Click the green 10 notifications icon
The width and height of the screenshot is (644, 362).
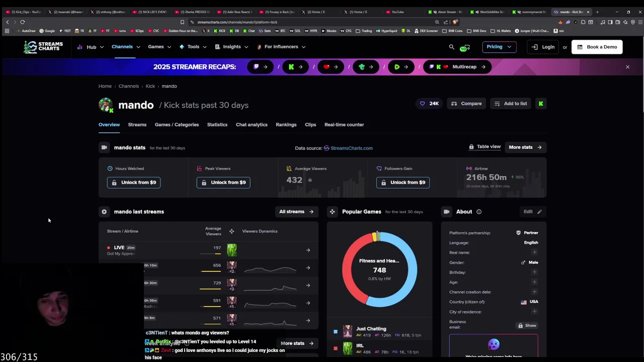pyautogui.click(x=465, y=47)
